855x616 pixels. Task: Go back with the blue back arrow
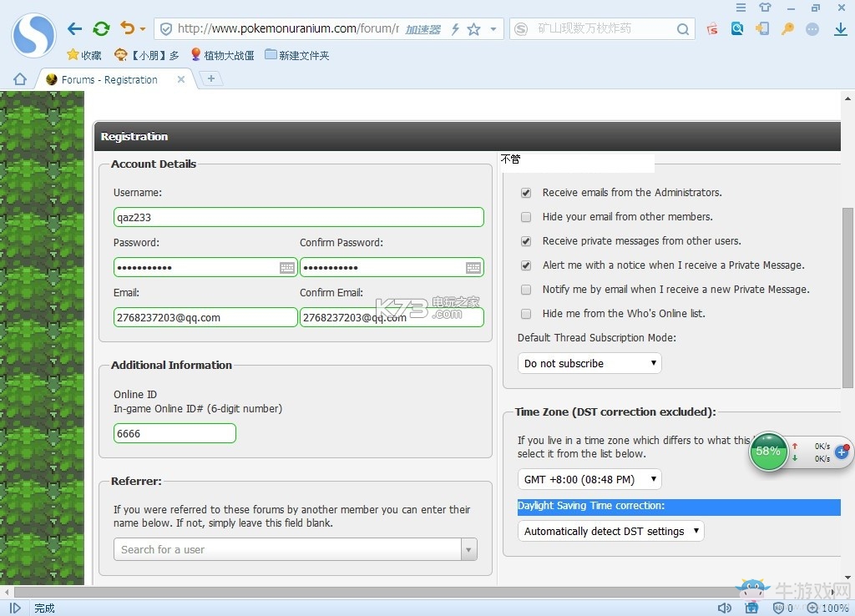point(74,29)
